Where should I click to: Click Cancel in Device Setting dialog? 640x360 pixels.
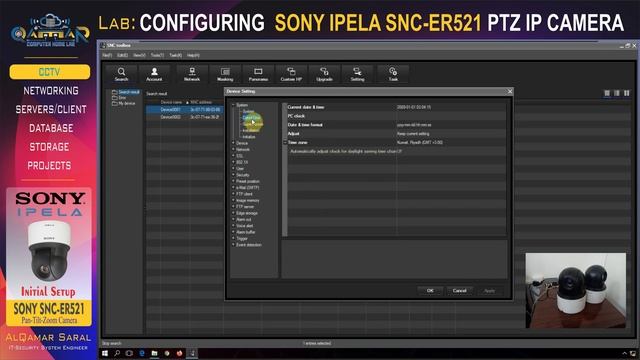point(459,291)
